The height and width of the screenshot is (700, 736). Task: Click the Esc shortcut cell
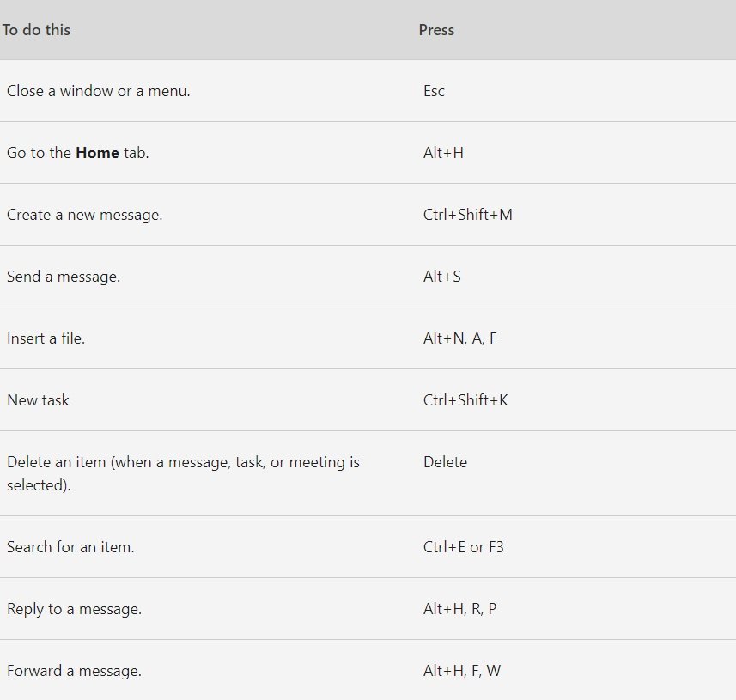[x=434, y=91]
